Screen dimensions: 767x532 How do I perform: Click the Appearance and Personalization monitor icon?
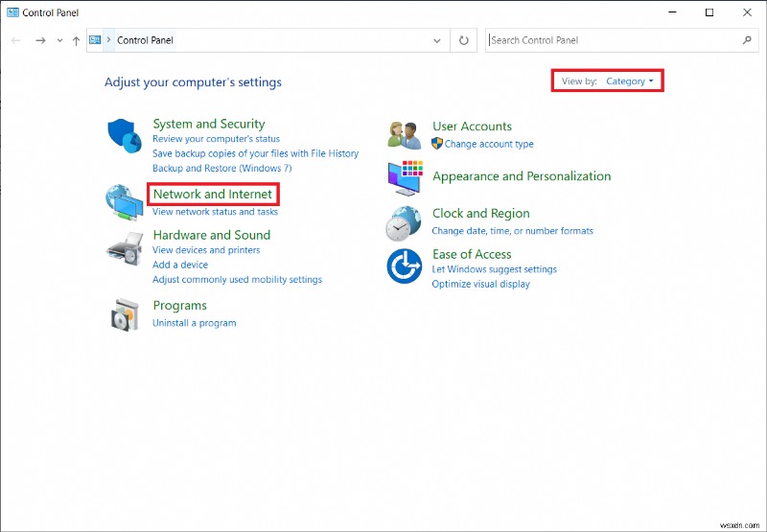point(404,176)
